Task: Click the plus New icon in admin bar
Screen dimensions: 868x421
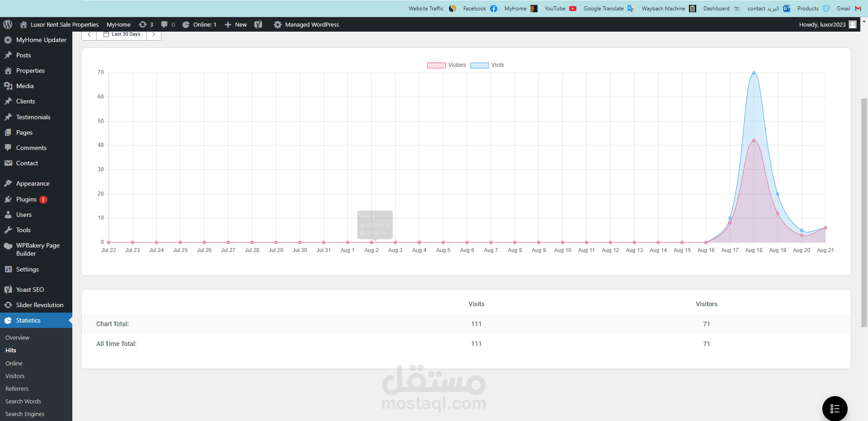Action: coord(228,24)
